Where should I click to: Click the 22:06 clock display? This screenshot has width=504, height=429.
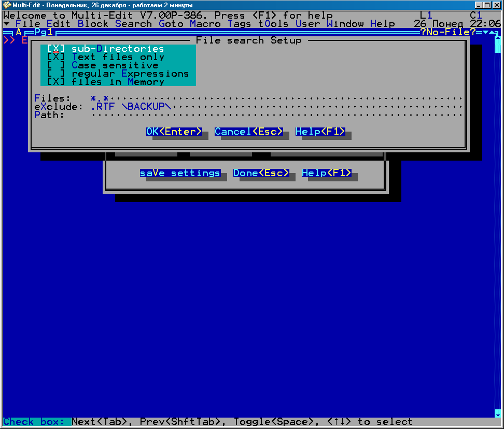tap(485, 24)
